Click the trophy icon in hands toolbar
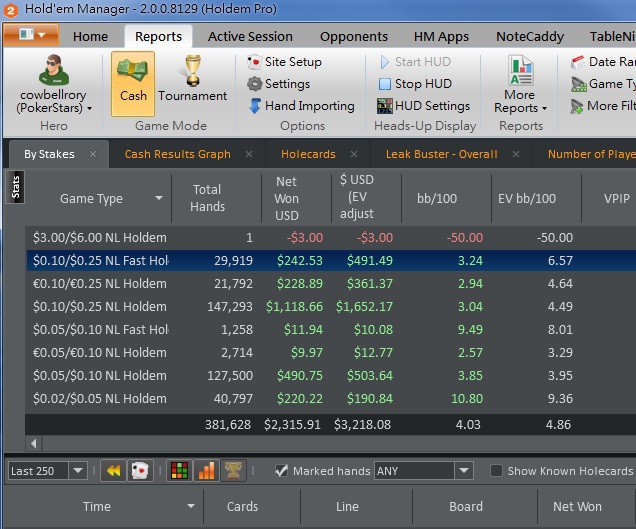Viewport: 636px width, 529px height. pyautogui.click(x=233, y=471)
